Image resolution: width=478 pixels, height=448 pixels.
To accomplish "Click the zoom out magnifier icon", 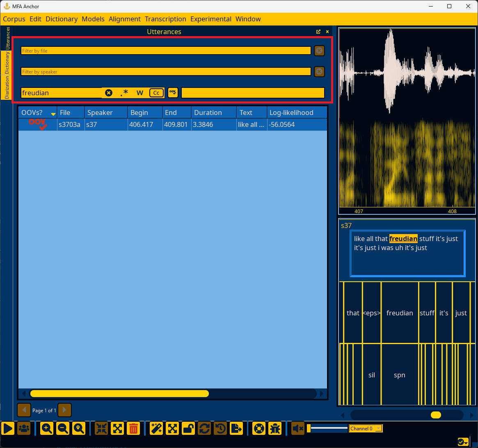I will 63,428.
